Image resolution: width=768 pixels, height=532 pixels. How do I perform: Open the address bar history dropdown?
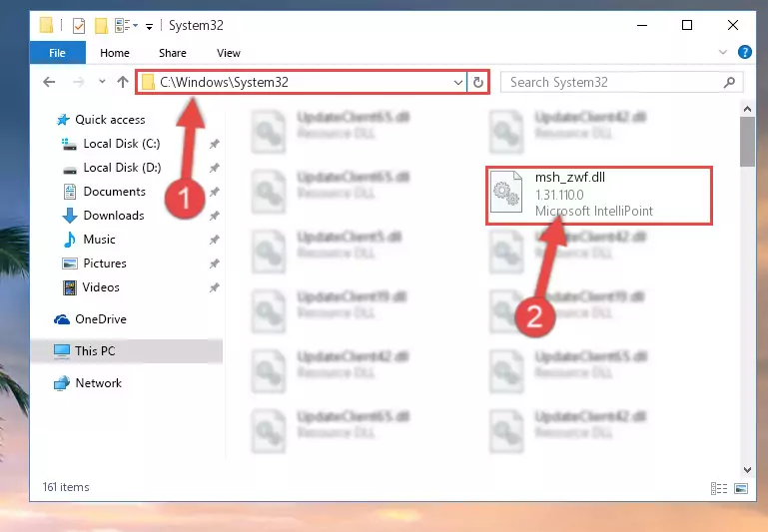click(x=458, y=83)
